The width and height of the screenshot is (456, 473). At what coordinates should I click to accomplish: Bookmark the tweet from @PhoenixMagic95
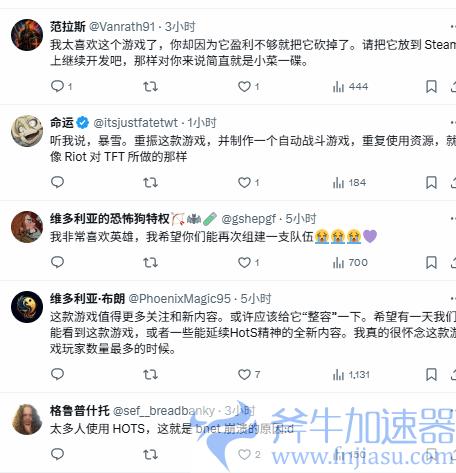click(431, 374)
